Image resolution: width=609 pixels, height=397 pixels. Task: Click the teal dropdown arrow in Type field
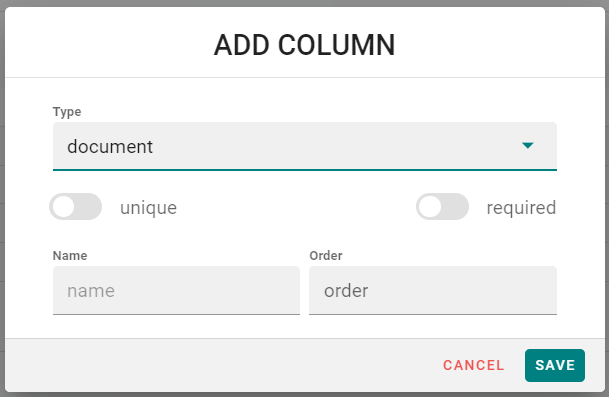point(527,146)
